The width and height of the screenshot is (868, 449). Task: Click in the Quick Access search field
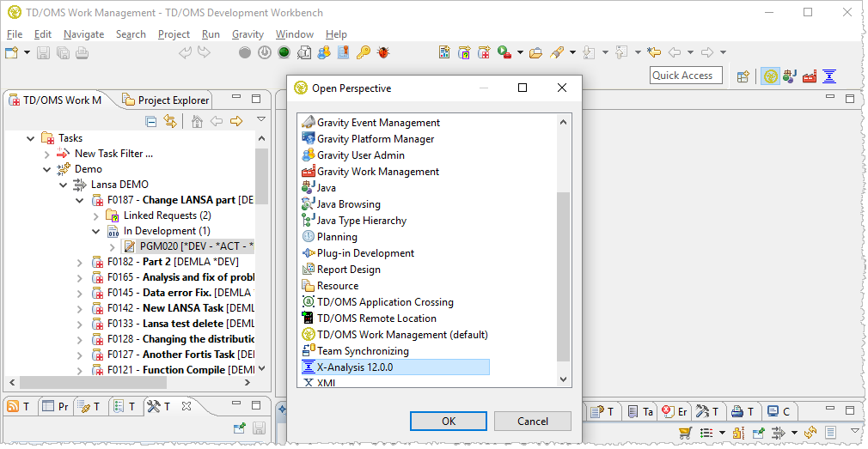point(686,76)
